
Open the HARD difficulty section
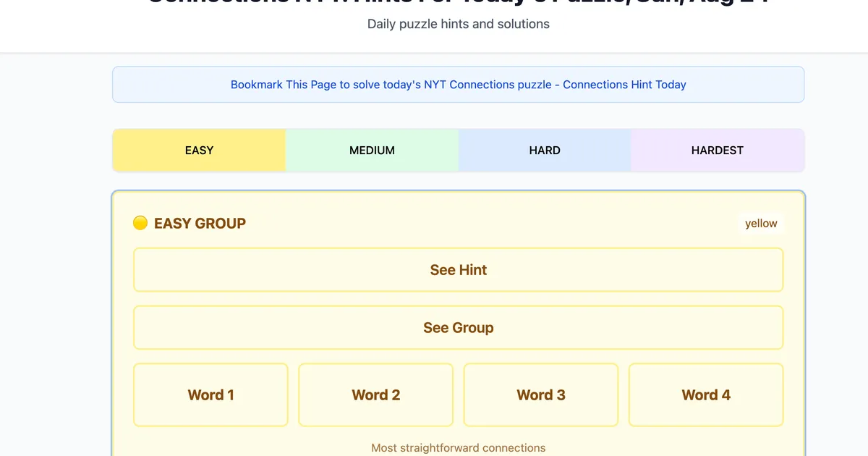[x=545, y=150]
